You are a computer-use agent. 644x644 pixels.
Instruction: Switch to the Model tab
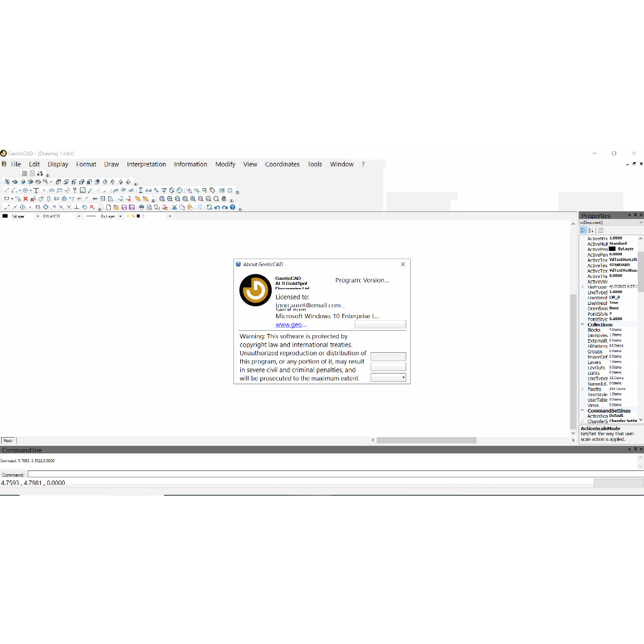(x=8, y=440)
